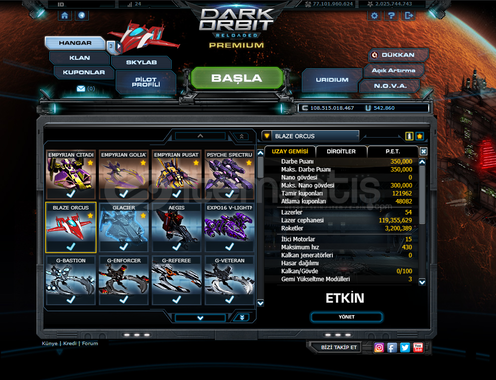Toggle the checkmark under EMPYRIAN CITADEL ship
496x380 pixels.
pos(71,194)
